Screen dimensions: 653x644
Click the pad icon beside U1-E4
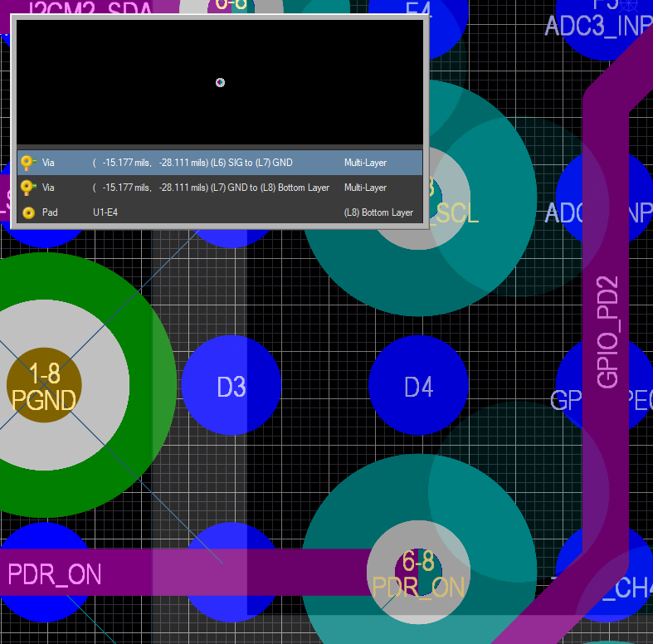[28, 212]
